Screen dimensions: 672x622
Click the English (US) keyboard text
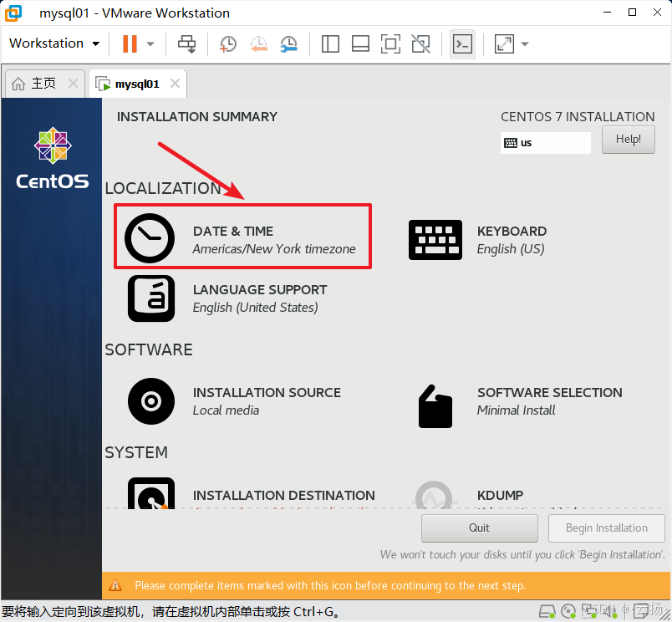(x=511, y=249)
